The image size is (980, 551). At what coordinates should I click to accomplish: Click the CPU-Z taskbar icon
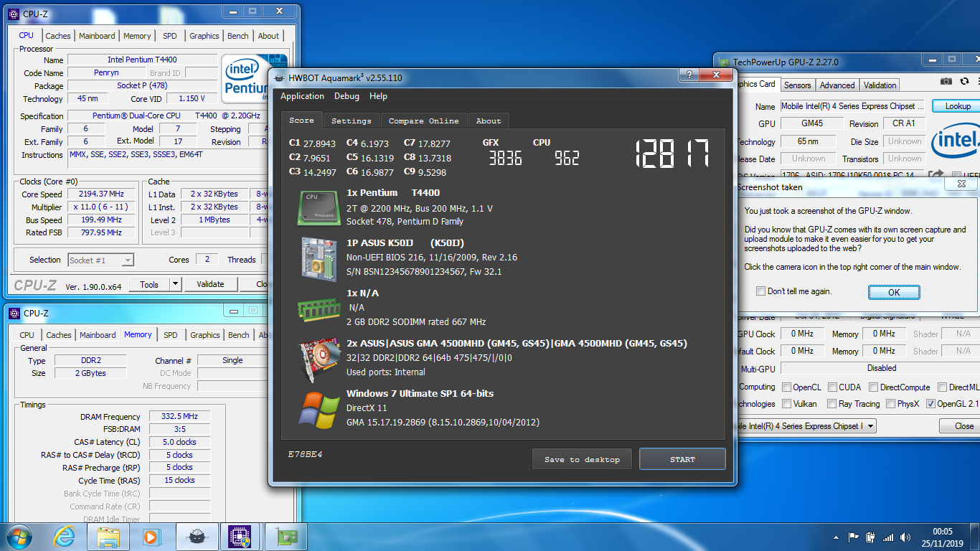(x=239, y=536)
